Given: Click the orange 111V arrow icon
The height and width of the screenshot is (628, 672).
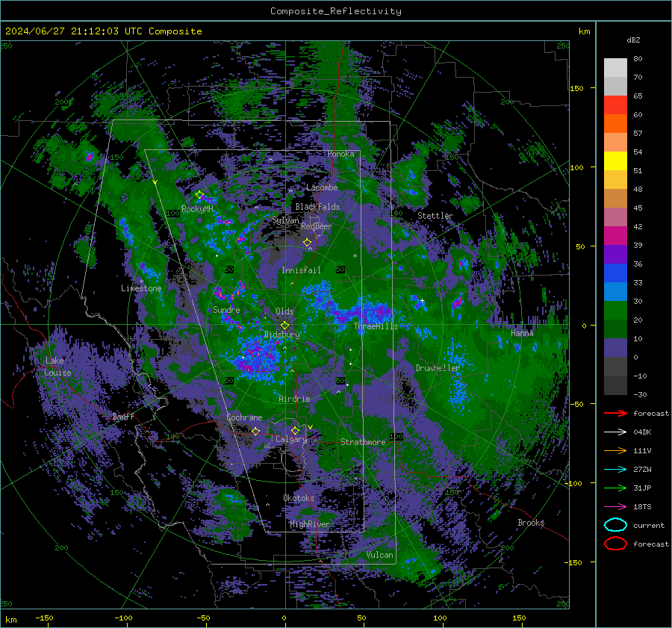Looking at the screenshot, I should tap(615, 450).
